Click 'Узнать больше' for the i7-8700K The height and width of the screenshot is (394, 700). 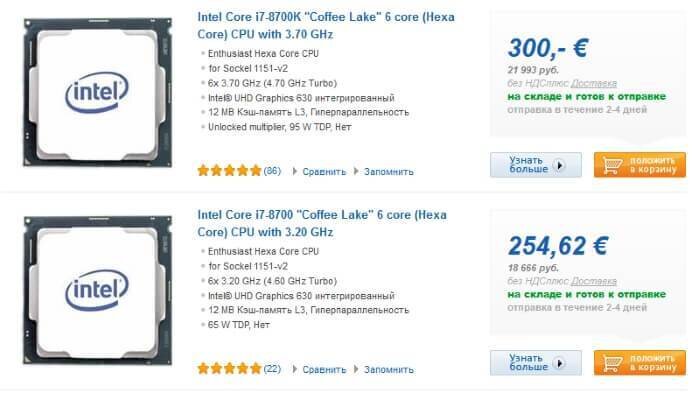[x=536, y=165]
